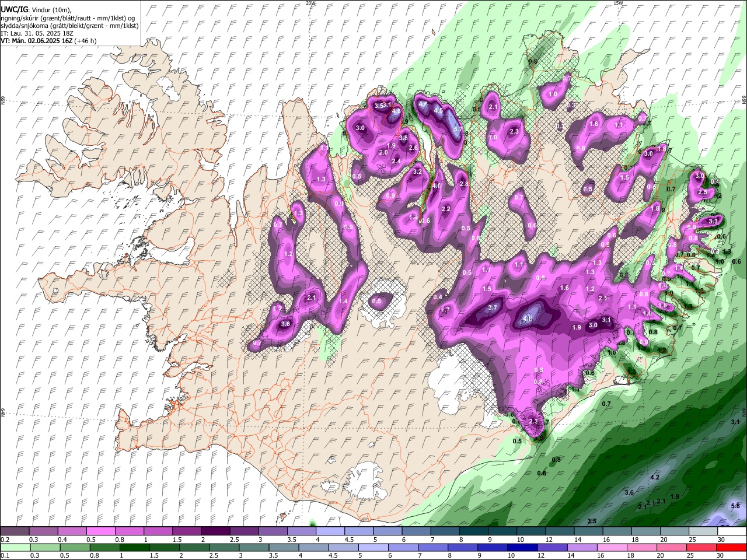Click the 3.8 precipitation value on the map
The image size is (747, 560).
point(403,138)
